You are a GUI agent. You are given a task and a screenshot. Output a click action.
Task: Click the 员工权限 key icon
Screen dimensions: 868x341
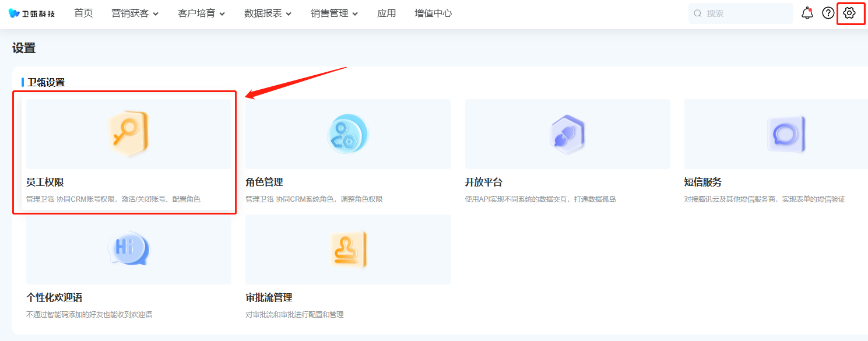pyautogui.click(x=129, y=133)
